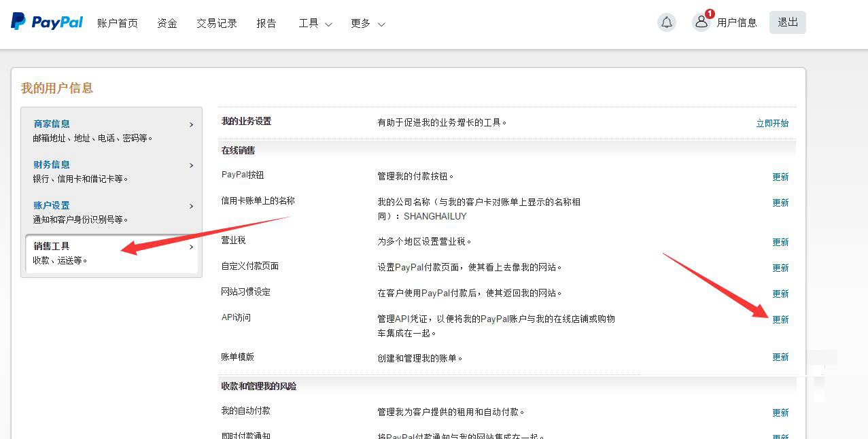Click the 退出 logout button

788,22
